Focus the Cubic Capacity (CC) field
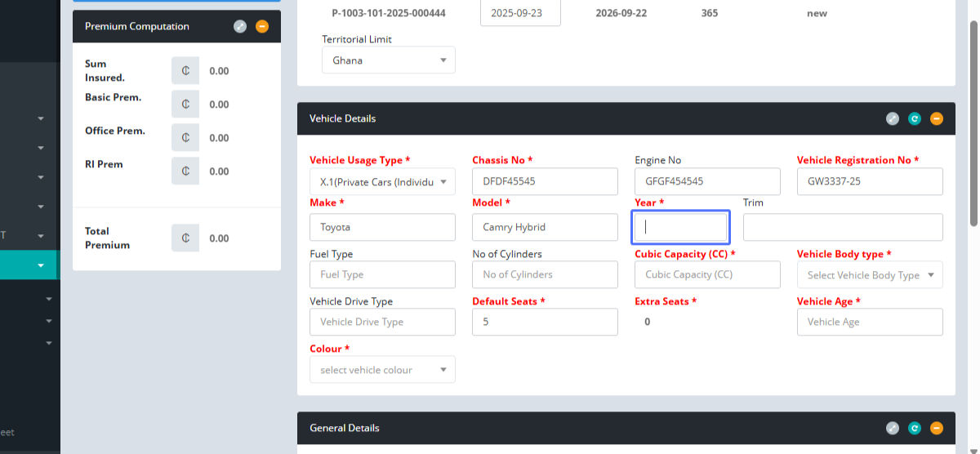980x454 pixels. (x=707, y=275)
